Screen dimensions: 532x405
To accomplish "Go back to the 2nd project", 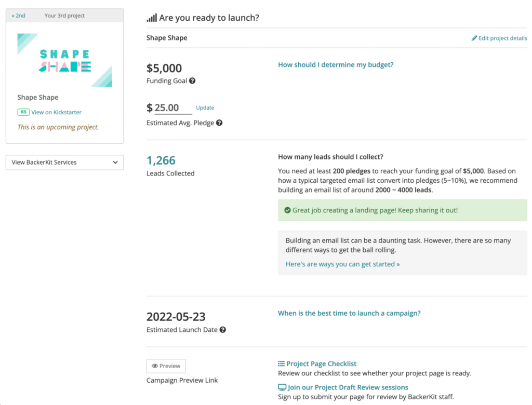I will point(18,16).
